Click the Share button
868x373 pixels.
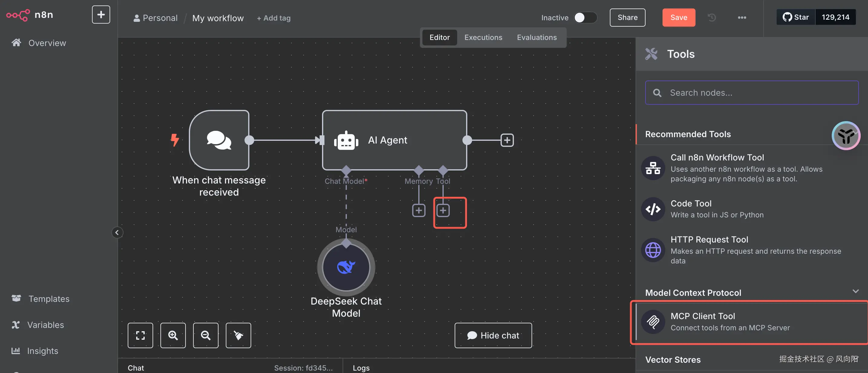[x=627, y=18]
